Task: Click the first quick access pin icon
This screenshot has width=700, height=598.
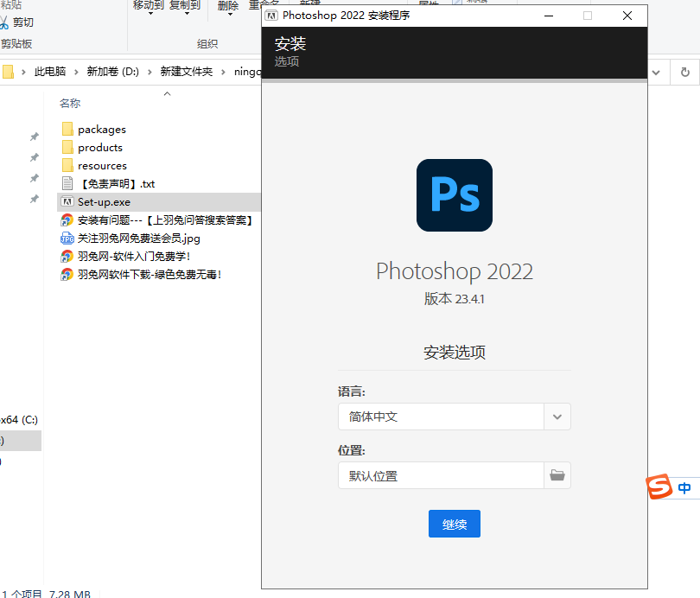Action: [x=35, y=137]
